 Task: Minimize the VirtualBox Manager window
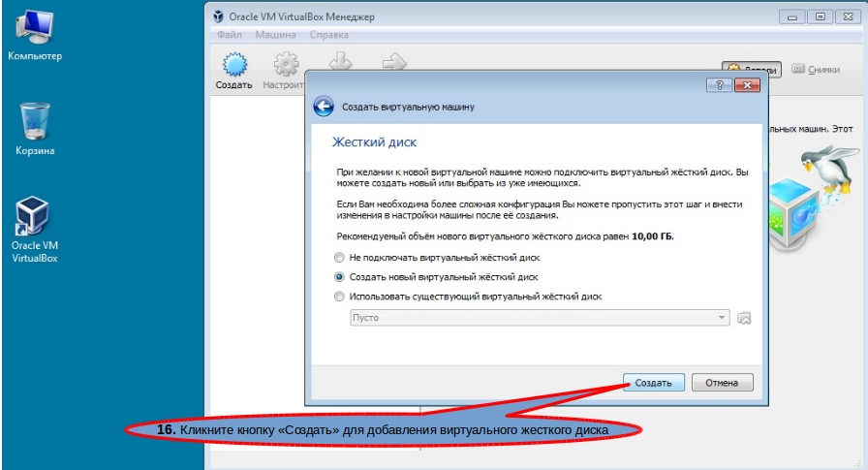(792, 16)
